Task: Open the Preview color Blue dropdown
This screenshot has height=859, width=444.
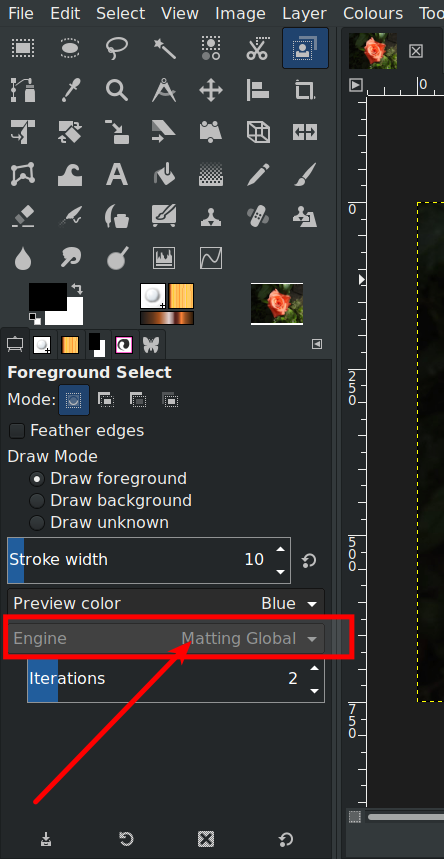Action: 166,603
